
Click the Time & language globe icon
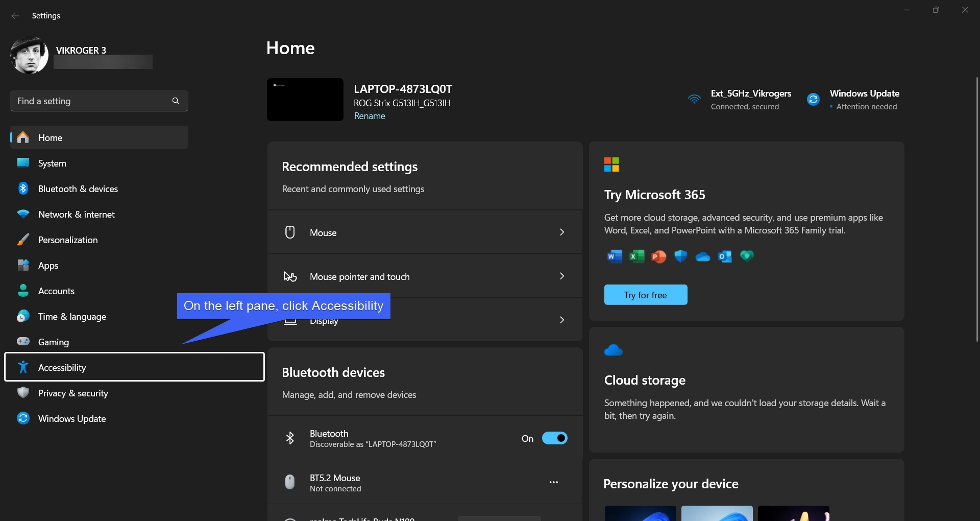(x=23, y=316)
